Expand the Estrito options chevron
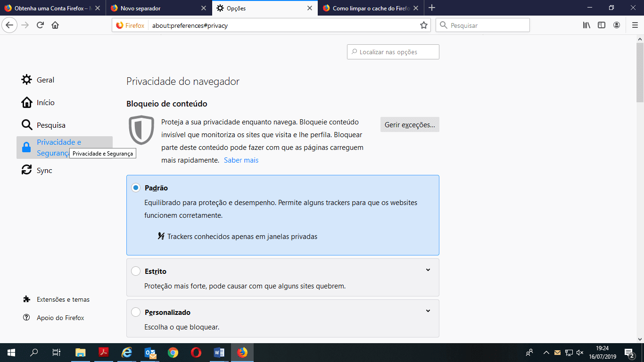Viewport: 644px width, 362px height. point(428,270)
